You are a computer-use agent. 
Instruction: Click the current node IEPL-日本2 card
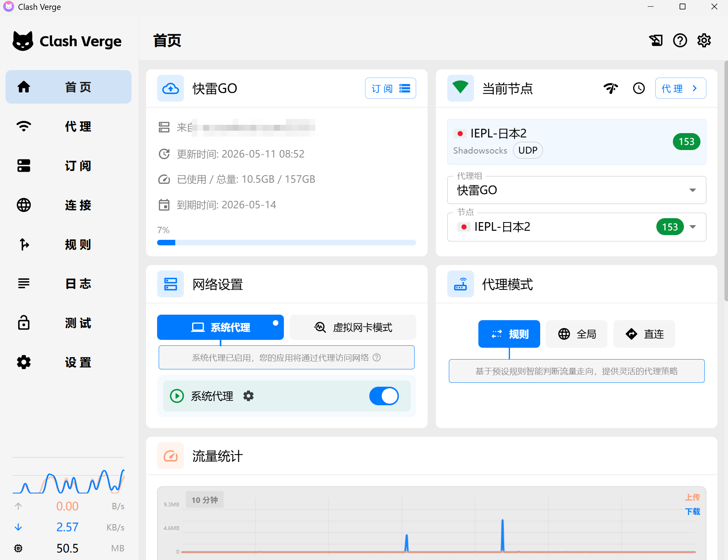[577, 142]
